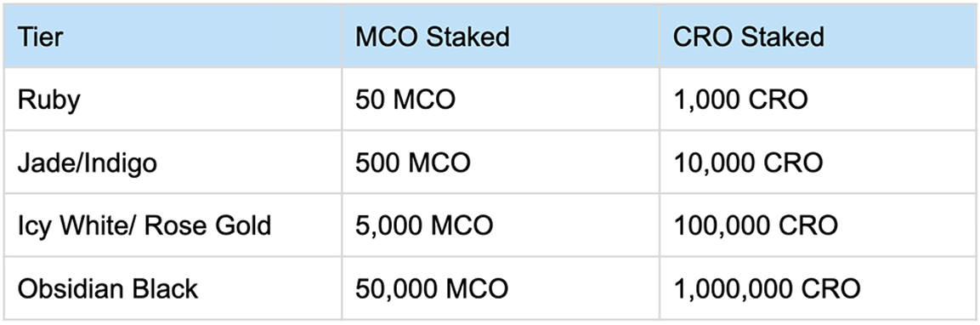The image size is (980, 325).
Task: Click the 100,000 CRO cell
Action: [x=818, y=225]
